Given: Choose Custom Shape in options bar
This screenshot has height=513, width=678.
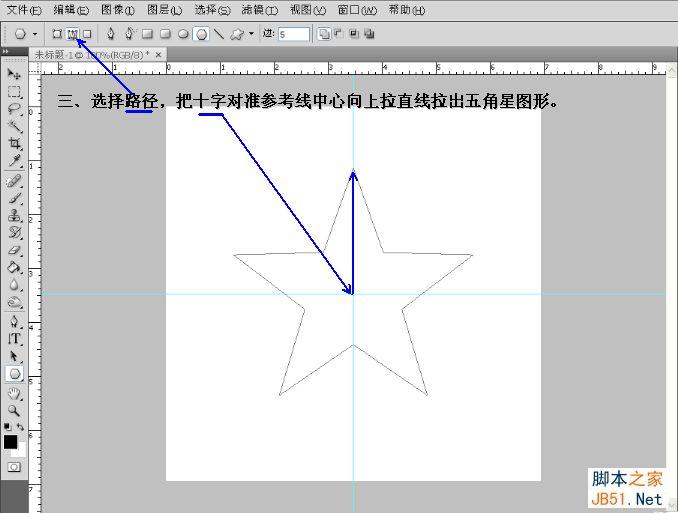Looking at the screenshot, I should point(237,34).
